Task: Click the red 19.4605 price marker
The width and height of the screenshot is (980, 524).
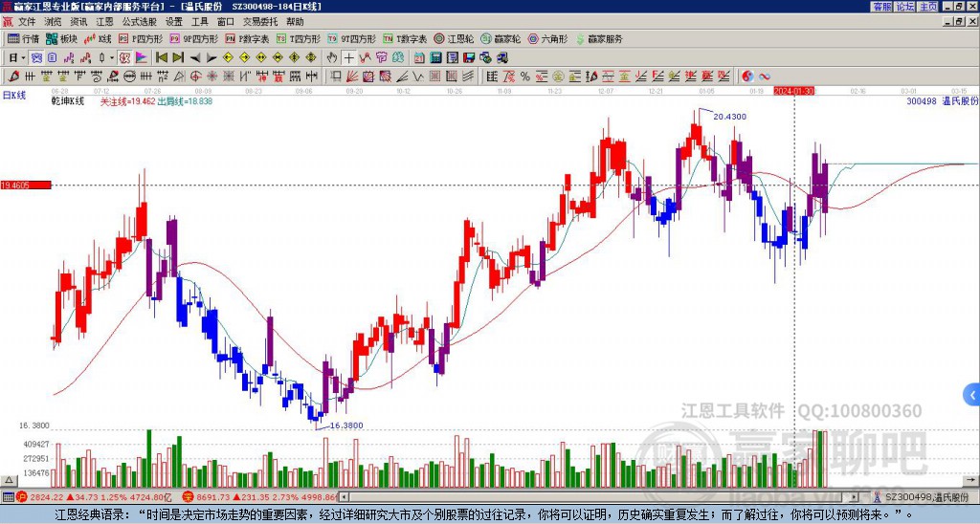Action: click(x=26, y=185)
